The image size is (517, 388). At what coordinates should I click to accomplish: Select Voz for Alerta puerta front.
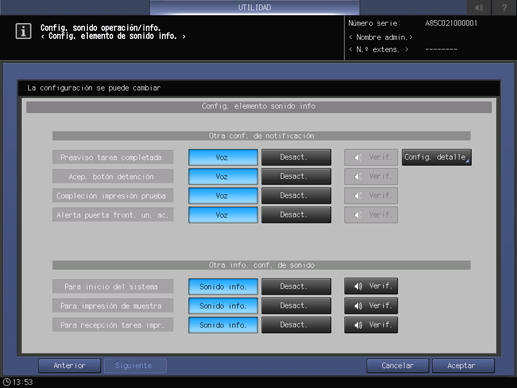tap(223, 215)
